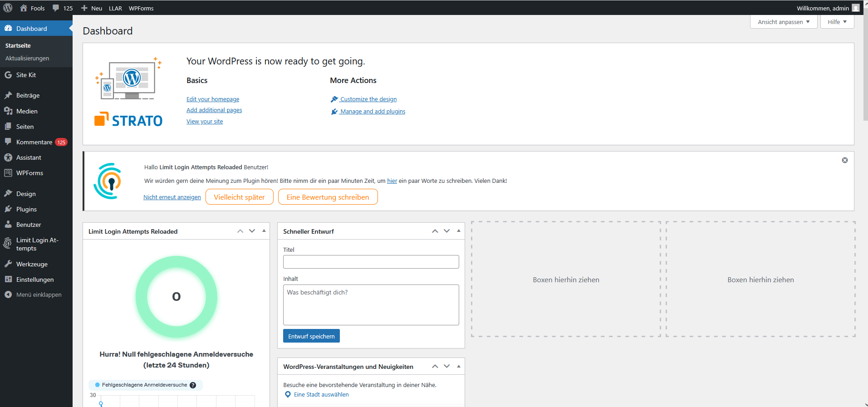Click the Plugins plug icon

(8, 209)
